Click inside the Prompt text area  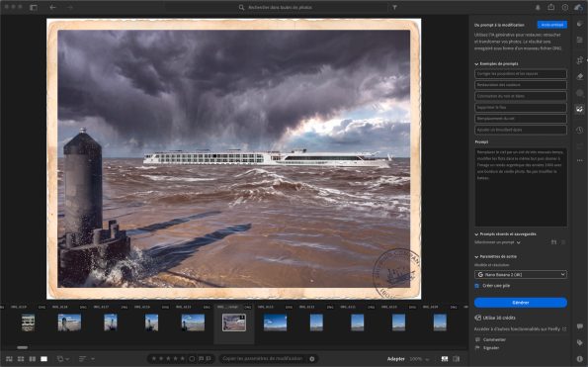tap(521, 187)
